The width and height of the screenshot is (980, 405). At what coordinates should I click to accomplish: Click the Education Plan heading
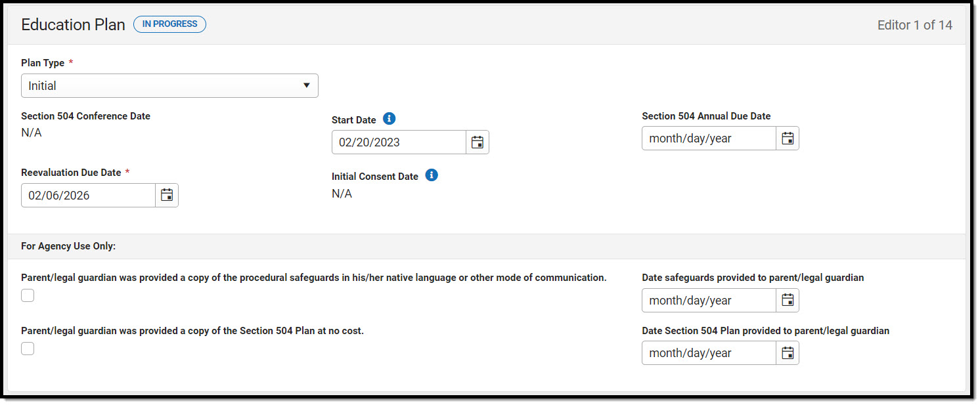point(73,25)
